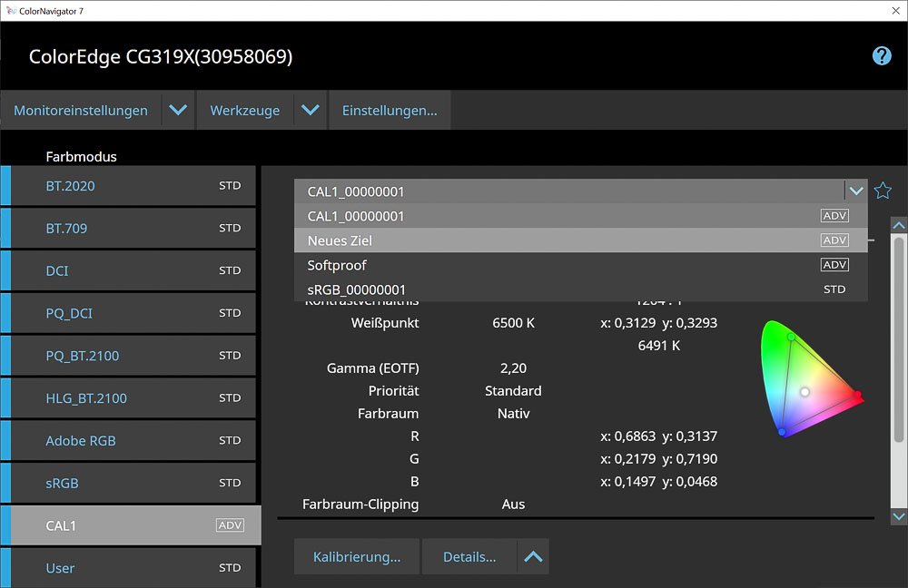Click the Farbraum value Nativ
The image size is (908, 588).
pos(514,413)
